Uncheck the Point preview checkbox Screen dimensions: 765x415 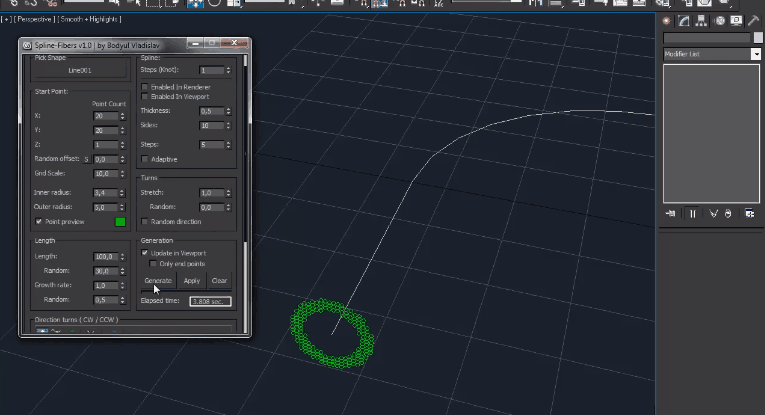39,221
